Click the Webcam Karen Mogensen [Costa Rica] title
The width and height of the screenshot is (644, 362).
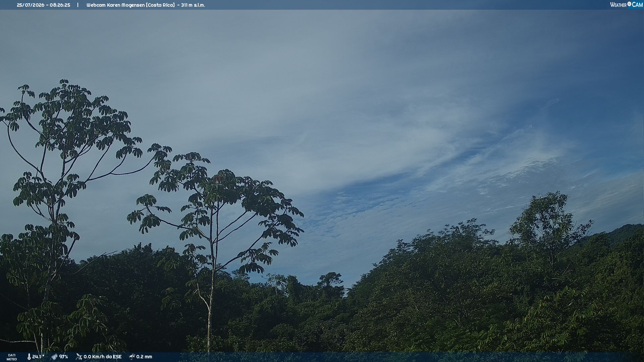[x=130, y=5]
